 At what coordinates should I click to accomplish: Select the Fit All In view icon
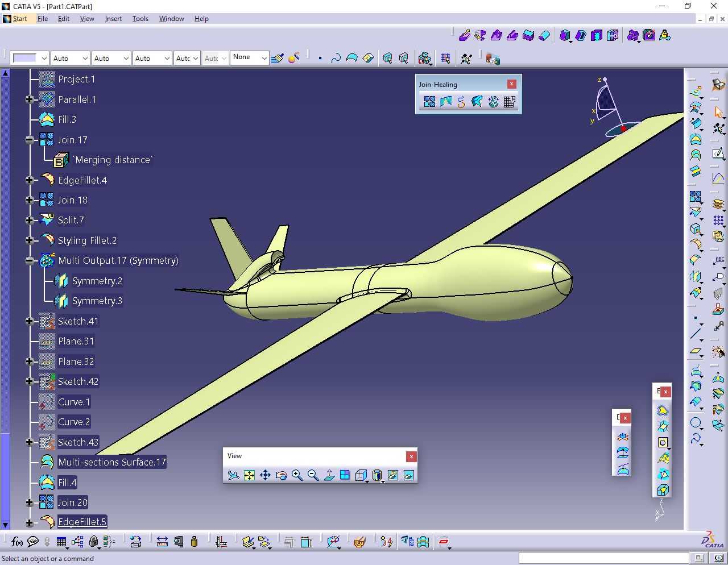(249, 475)
